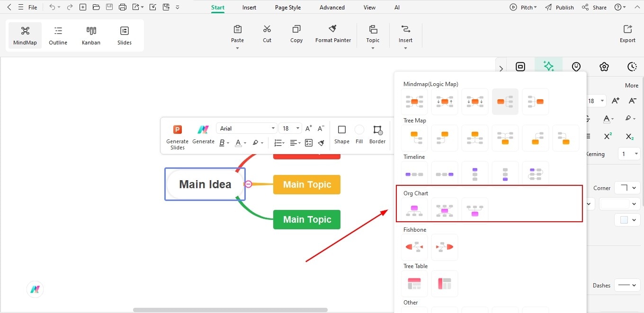Toggle bold formatting on selected text
This screenshot has width=644, height=313.
coord(221,143)
